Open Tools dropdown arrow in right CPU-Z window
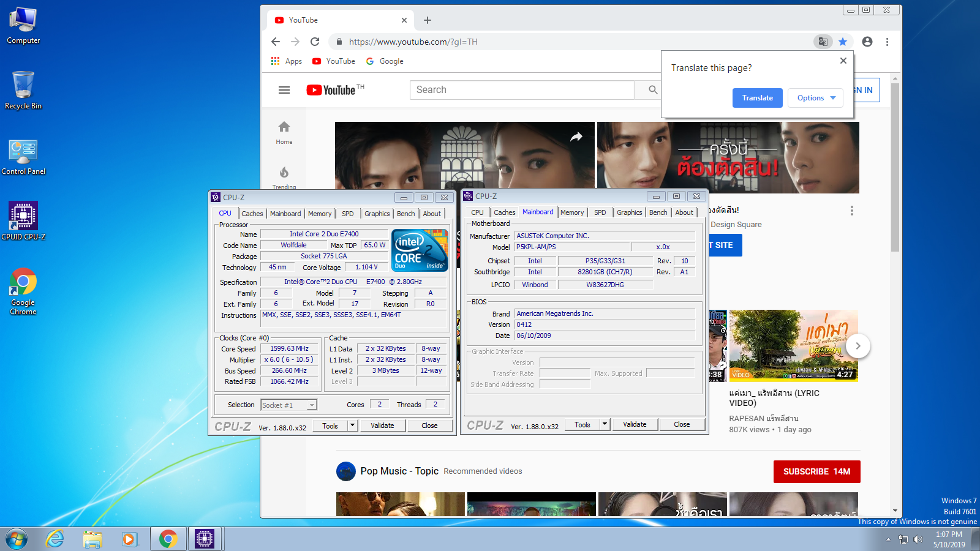 point(605,424)
